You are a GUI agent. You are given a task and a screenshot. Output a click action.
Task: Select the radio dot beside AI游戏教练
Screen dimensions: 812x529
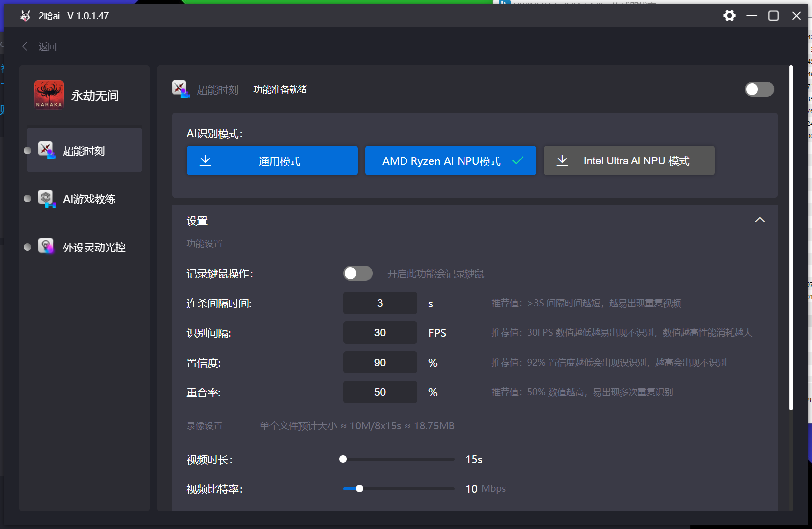[28, 198]
